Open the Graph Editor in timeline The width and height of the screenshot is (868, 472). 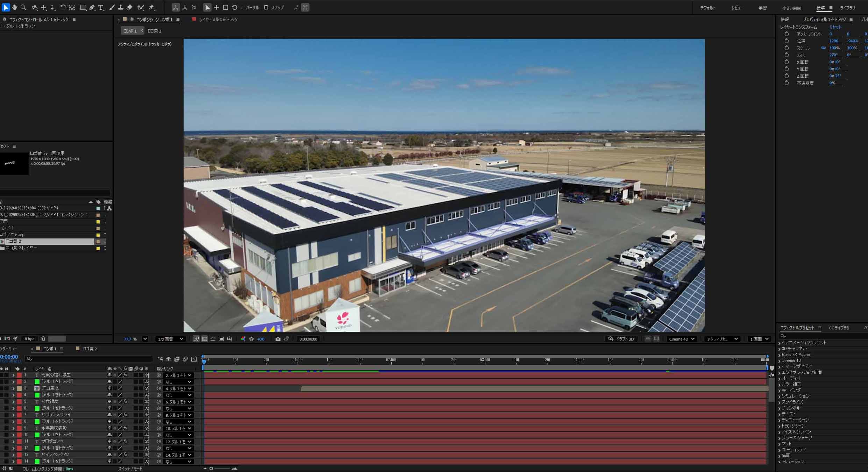pos(194,359)
